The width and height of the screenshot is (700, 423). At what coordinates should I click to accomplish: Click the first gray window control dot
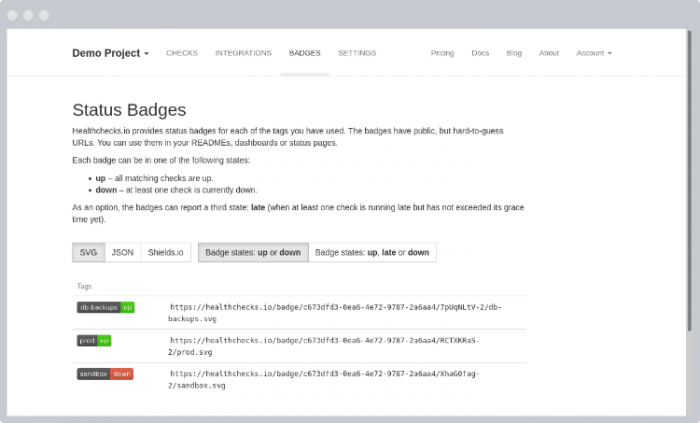pos(12,15)
